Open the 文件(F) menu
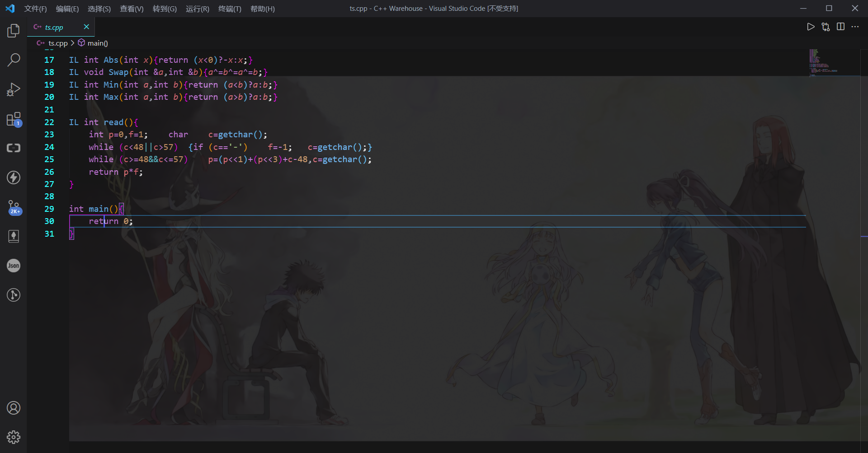Screen dimensions: 868x453 point(35,9)
